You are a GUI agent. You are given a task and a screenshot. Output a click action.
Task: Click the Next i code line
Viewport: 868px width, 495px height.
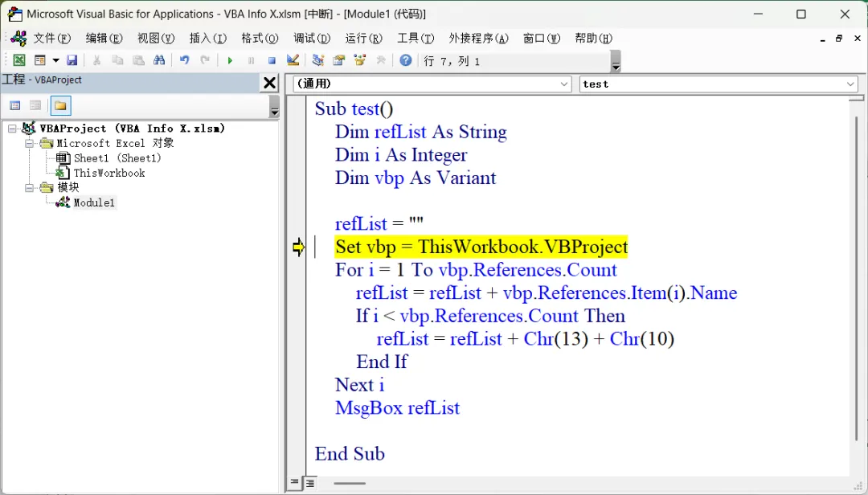(x=359, y=385)
